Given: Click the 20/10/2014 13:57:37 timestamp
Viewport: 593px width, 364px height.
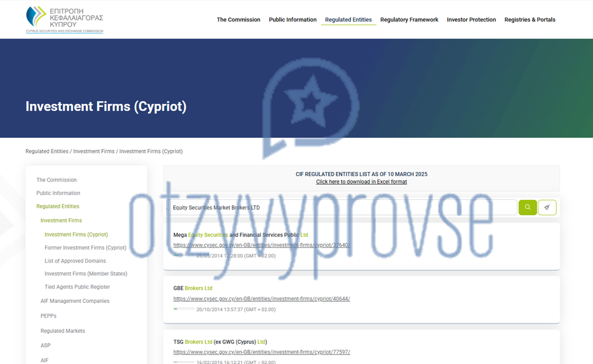Looking at the screenshot, I should [x=236, y=309].
